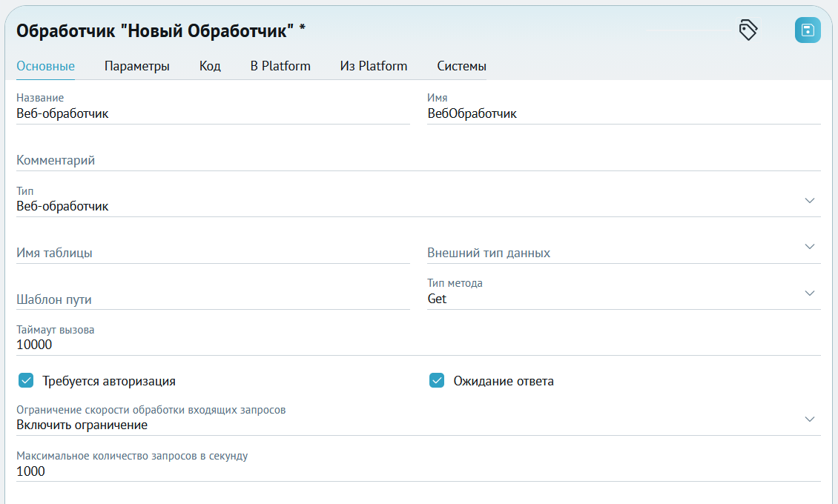Click the Имя таблицы field
Viewport: 838px width, 504px height.
coord(214,253)
